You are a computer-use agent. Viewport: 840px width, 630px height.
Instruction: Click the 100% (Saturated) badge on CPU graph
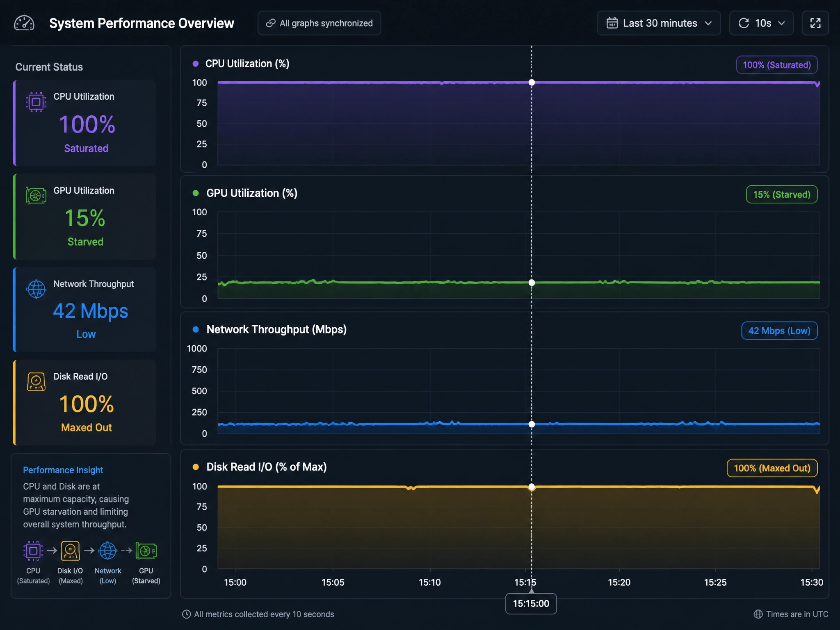pyautogui.click(x=777, y=65)
